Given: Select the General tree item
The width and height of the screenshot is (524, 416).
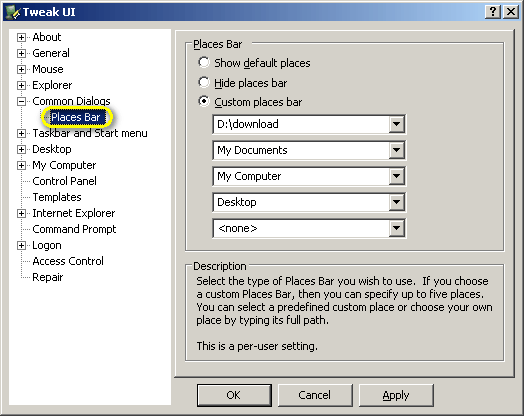Looking at the screenshot, I should [x=51, y=53].
